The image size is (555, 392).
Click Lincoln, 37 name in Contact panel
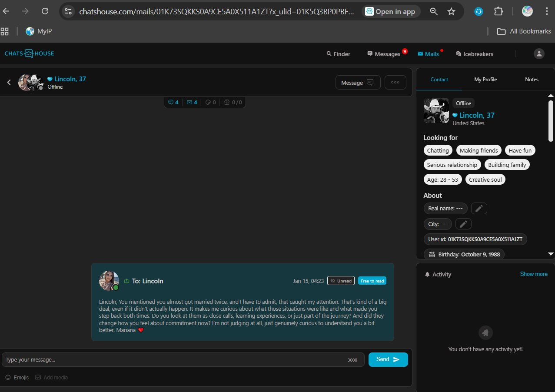(477, 115)
